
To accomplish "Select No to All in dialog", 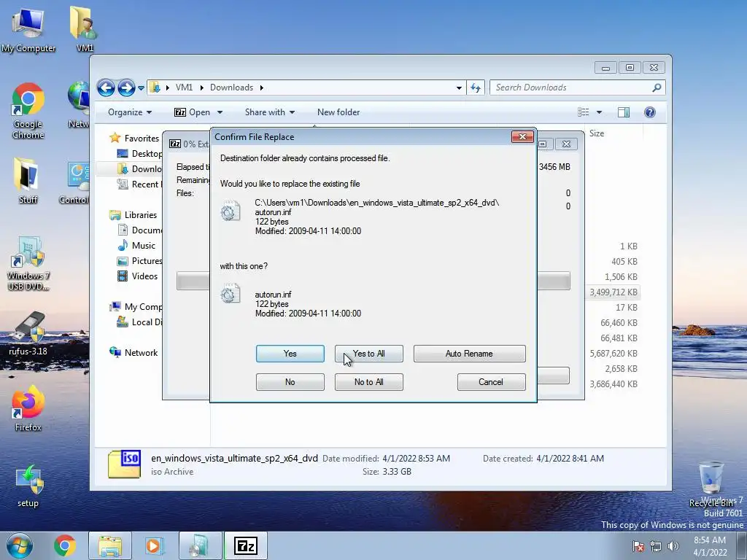I will pyautogui.click(x=368, y=382).
